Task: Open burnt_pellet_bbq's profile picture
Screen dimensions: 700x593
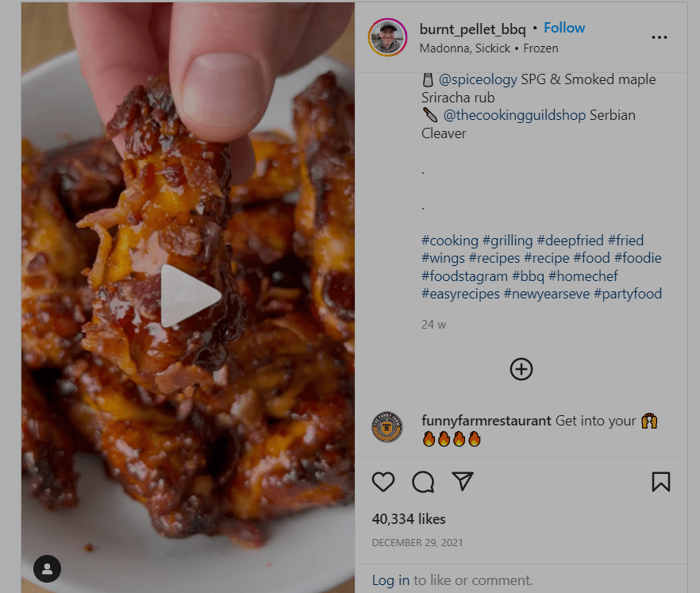Action: coord(387,37)
